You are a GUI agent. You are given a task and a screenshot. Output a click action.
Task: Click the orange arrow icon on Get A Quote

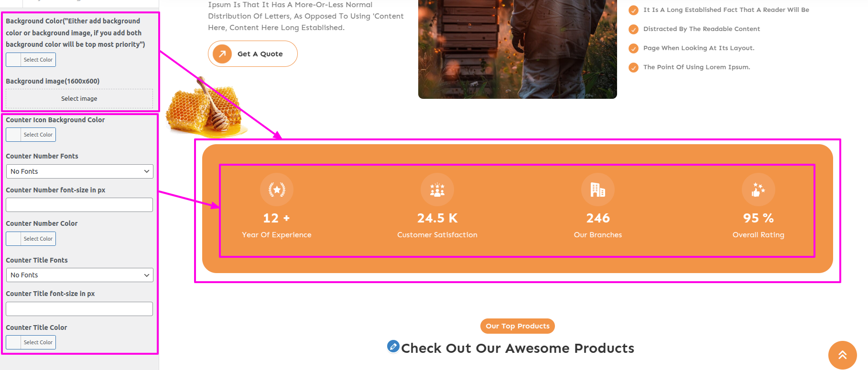(x=222, y=54)
